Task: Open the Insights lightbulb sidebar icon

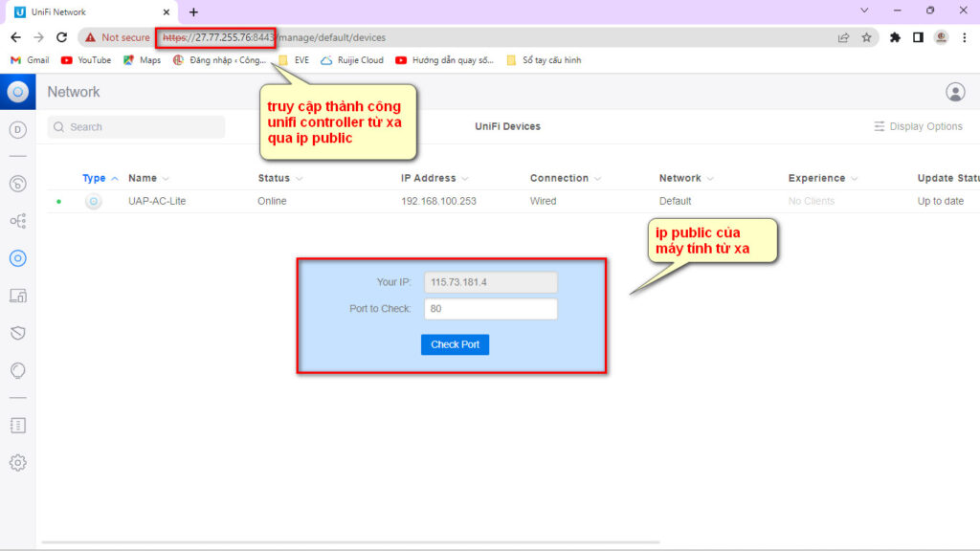Action: pos(17,370)
